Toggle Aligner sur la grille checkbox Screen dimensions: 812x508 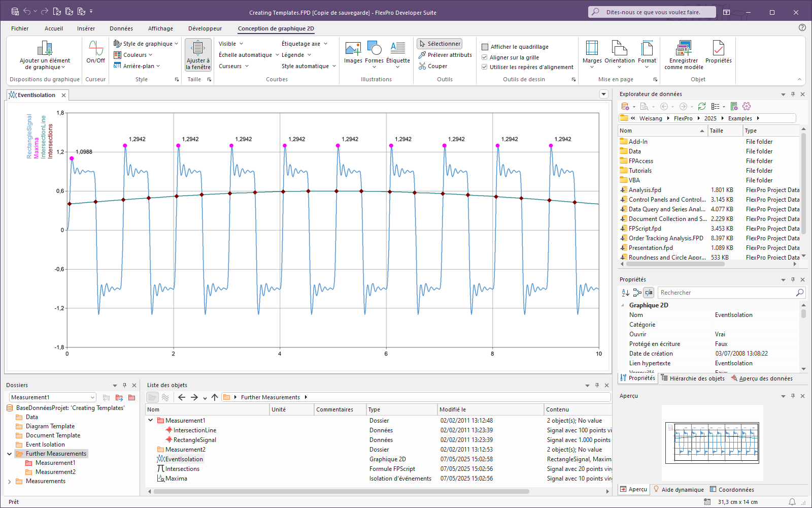(485, 57)
